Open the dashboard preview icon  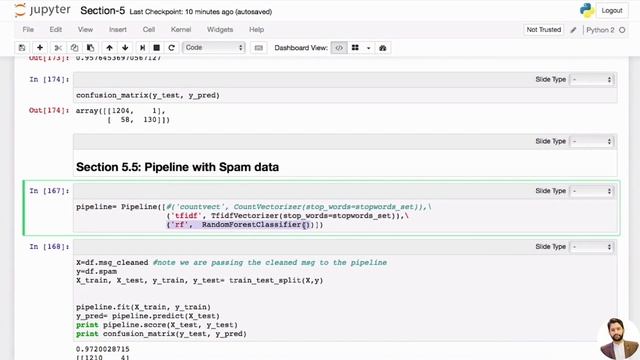coord(382,48)
